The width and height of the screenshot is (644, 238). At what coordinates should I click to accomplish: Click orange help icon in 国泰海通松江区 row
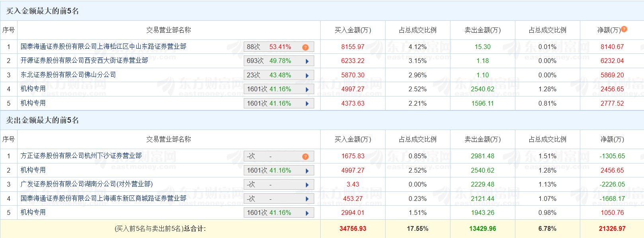[305, 47]
